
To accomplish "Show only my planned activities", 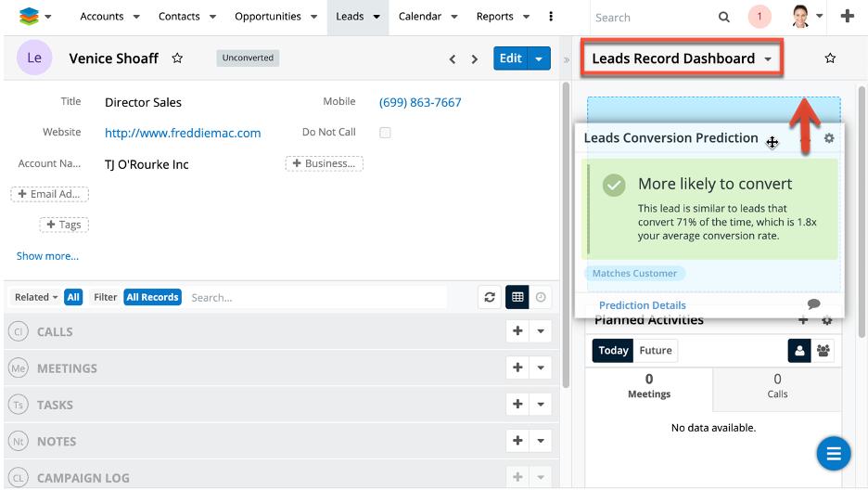I will [799, 351].
